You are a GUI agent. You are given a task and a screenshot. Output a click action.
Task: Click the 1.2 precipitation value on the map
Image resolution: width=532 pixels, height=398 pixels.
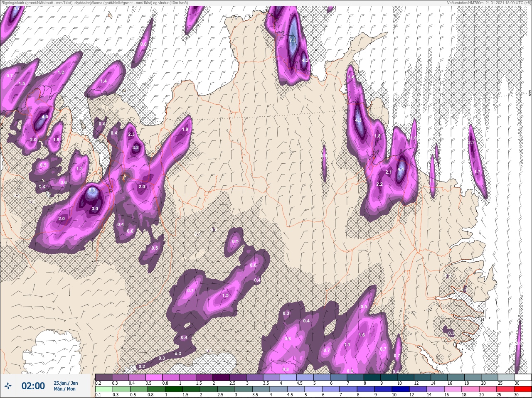click(x=61, y=72)
